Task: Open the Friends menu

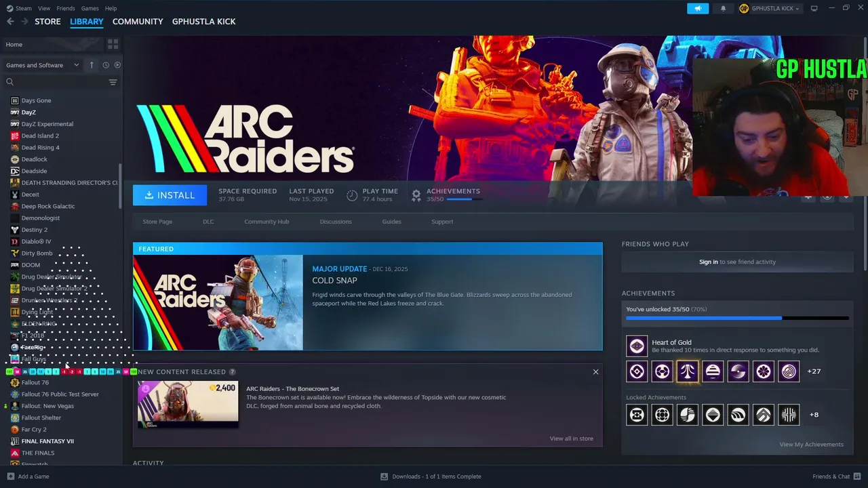Action: pyautogui.click(x=66, y=8)
